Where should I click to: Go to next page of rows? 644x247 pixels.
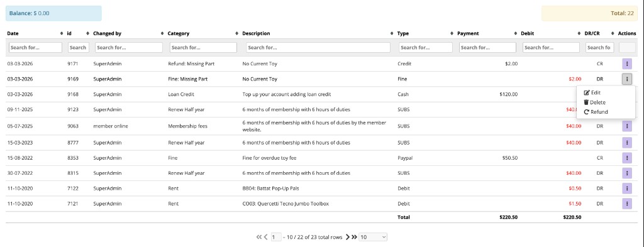point(347,237)
